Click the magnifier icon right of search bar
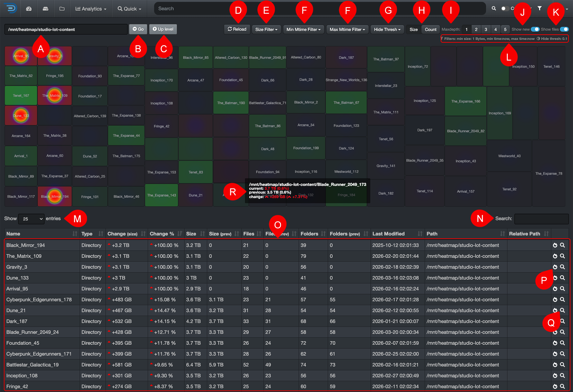 coord(494,8)
